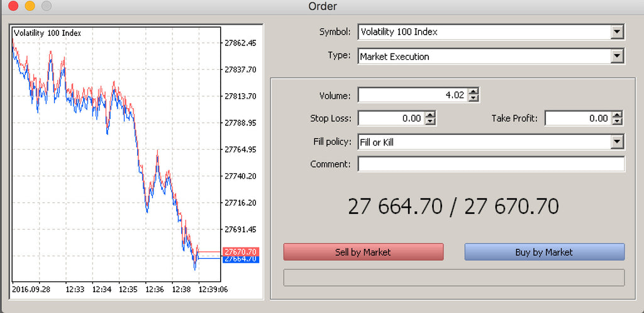Lower Stop Loss using down arrow

click(430, 122)
